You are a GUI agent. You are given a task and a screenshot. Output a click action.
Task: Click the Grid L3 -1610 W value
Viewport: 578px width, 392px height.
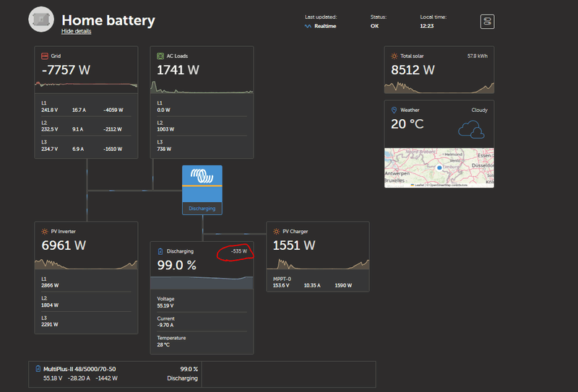[113, 149]
